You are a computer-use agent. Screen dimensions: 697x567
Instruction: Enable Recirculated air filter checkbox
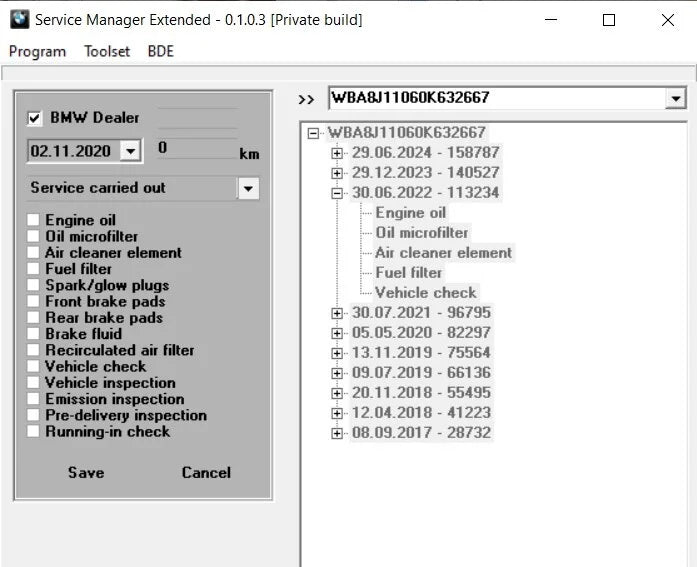click(33, 350)
